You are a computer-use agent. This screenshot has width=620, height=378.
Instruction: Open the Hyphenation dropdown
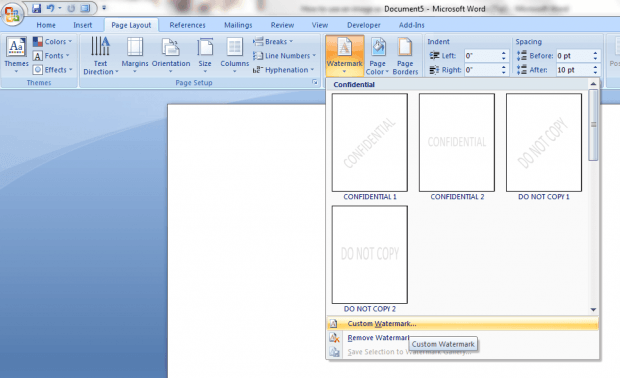(284, 70)
